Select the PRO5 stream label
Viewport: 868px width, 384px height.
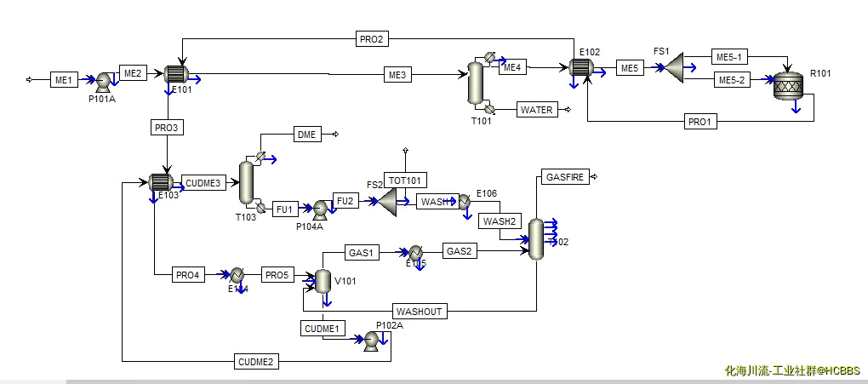pyautogui.click(x=278, y=274)
